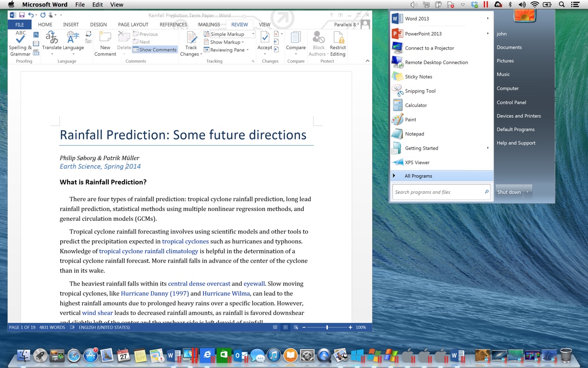Undo the last action in Word
The height and width of the screenshot is (368, 588).
click(x=31, y=15)
